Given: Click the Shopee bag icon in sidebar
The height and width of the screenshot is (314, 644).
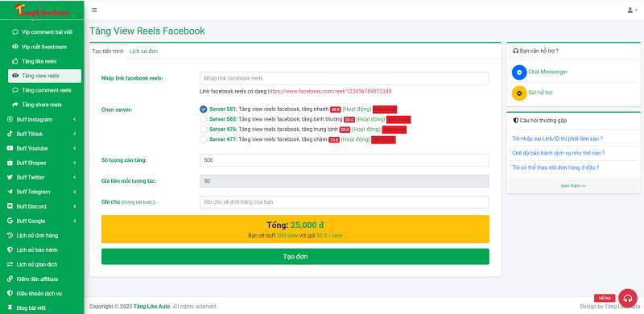Looking at the screenshot, I should [x=10, y=163].
